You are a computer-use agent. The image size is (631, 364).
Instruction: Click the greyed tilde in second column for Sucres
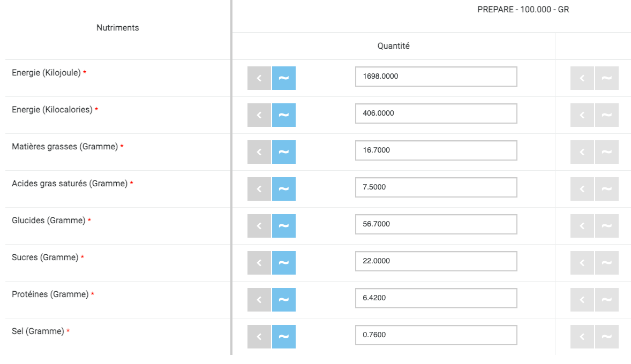click(607, 263)
